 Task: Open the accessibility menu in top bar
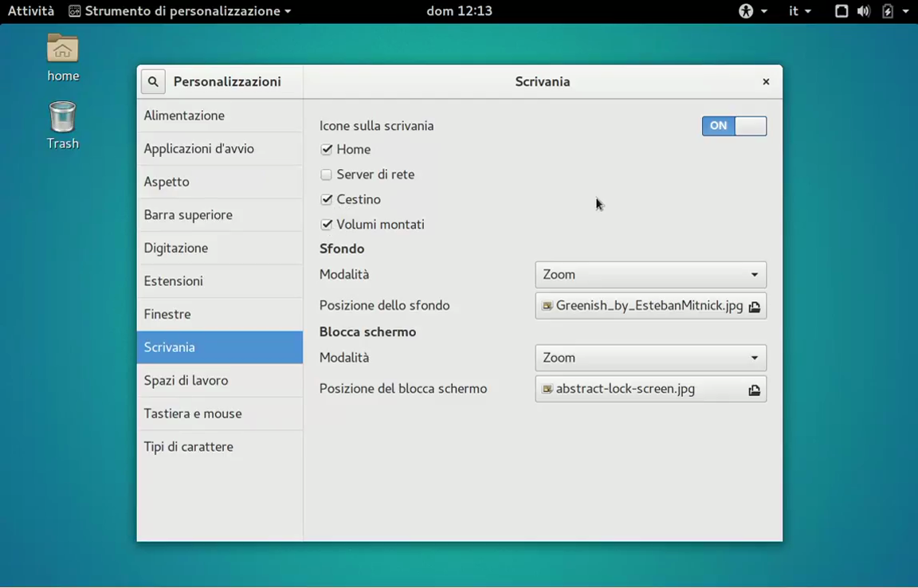tap(751, 11)
